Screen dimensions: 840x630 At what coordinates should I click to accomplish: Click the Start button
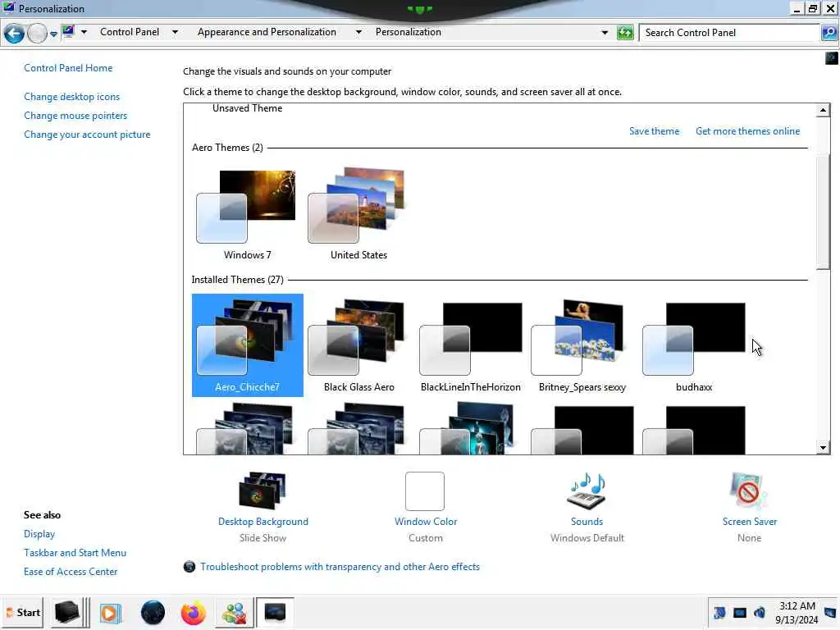click(x=23, y=612)
